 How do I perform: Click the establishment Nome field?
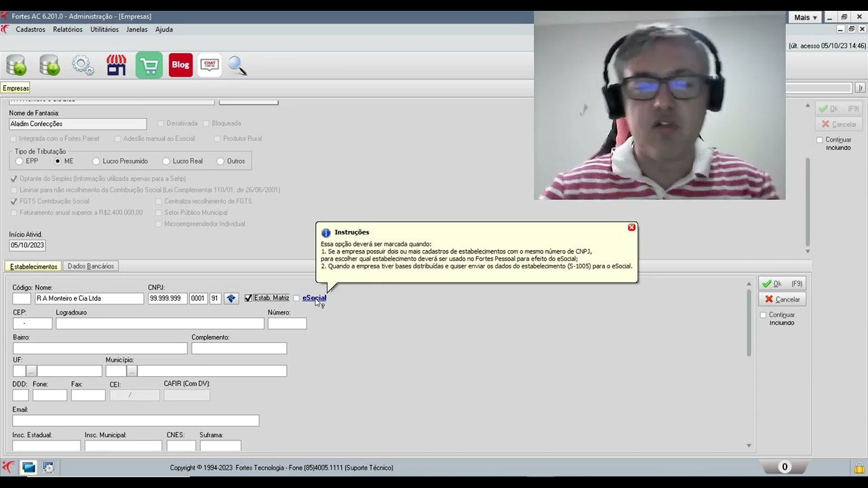point(90,298)
